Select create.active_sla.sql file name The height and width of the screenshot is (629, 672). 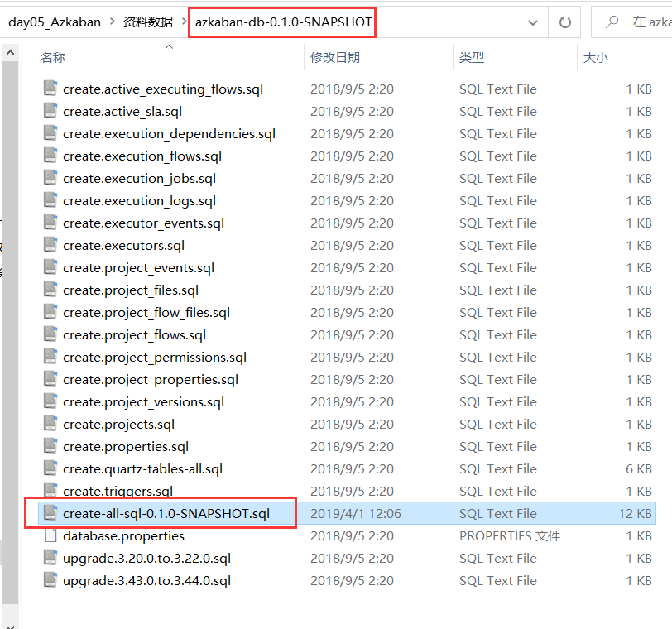[x=122, y=112]
